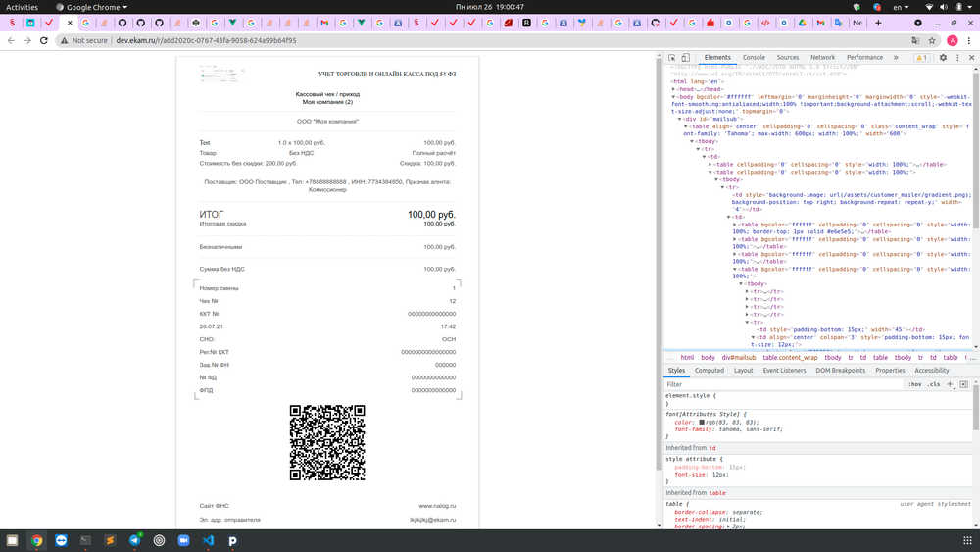Show the computed styles sidebar pane
This screenshot has height=552, width=980.
point(964,384)
